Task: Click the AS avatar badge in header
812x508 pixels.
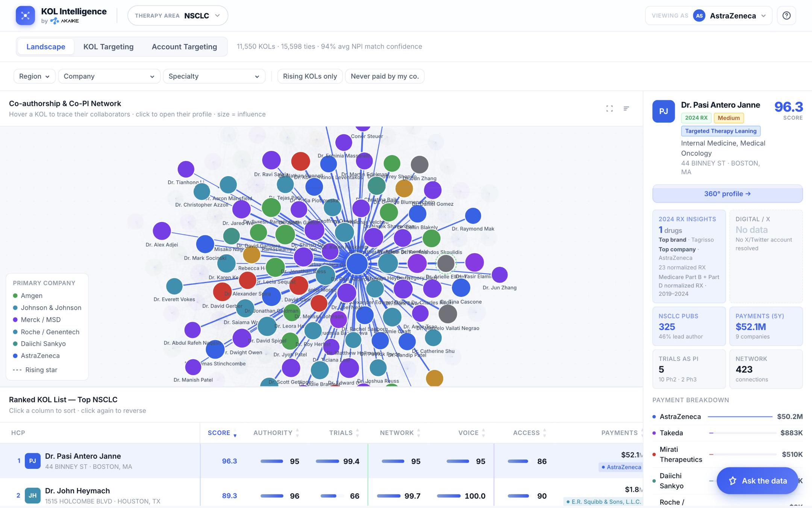Action: (699, 16)
